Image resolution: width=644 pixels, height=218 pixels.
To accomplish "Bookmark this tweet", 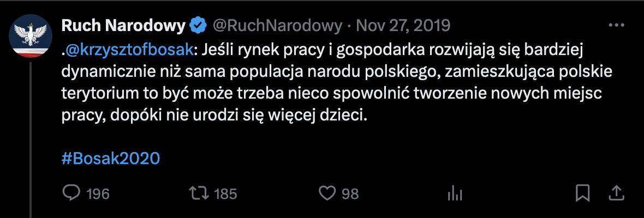I will [x=583, y=193].
